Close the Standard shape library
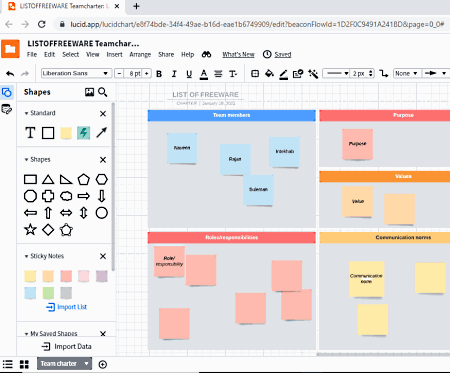This screenshot has height=373, width=450. tap(103, 114)
